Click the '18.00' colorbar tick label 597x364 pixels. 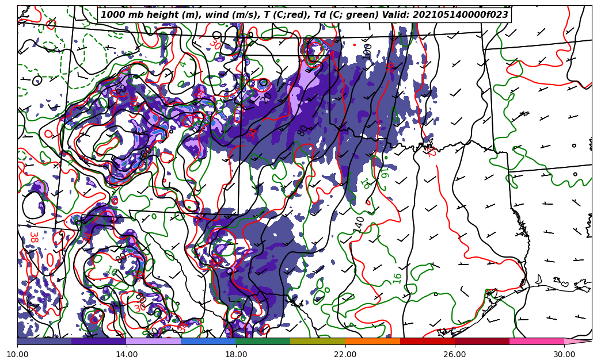pos(235,354)
